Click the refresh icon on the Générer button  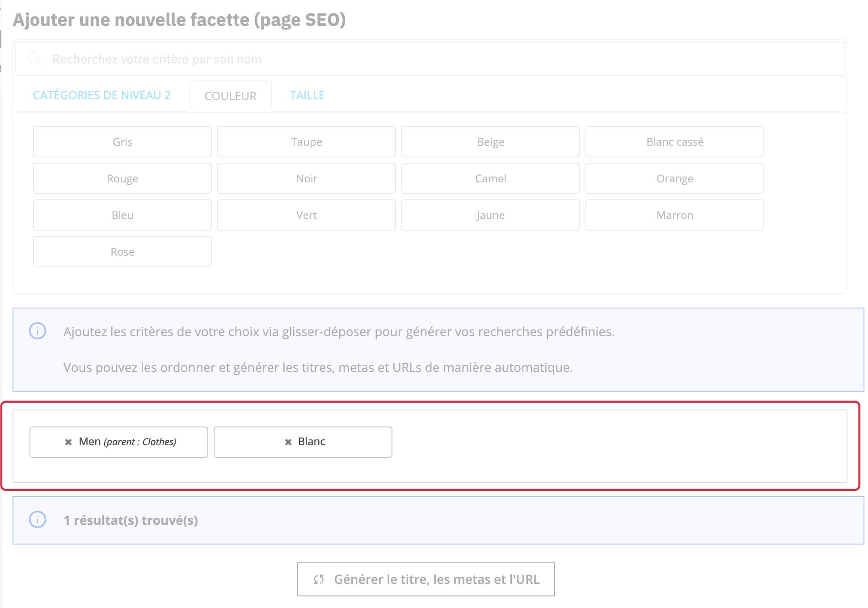click(x=319, y=579)
